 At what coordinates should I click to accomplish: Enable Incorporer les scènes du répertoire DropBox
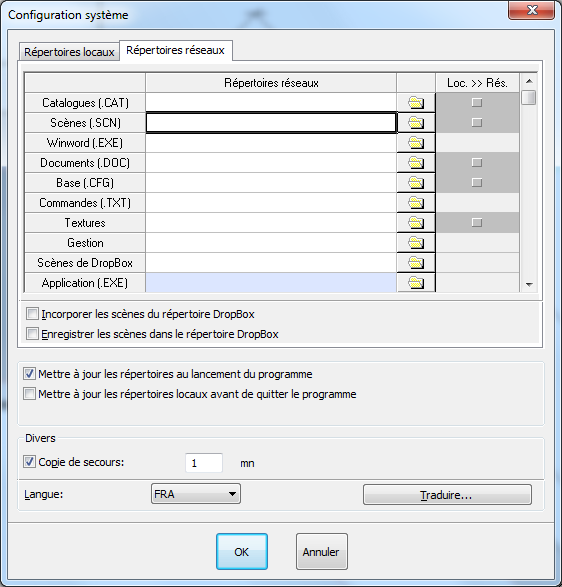[32, 314]
